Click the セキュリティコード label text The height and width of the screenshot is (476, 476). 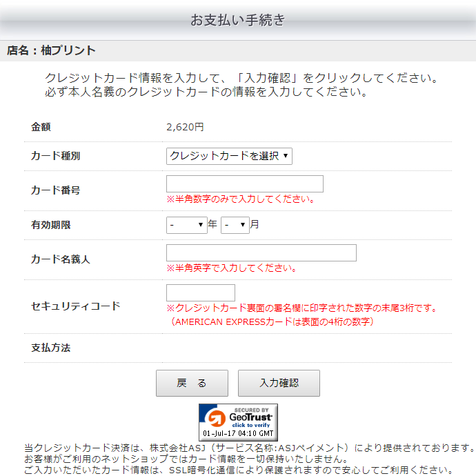[75, 306]
